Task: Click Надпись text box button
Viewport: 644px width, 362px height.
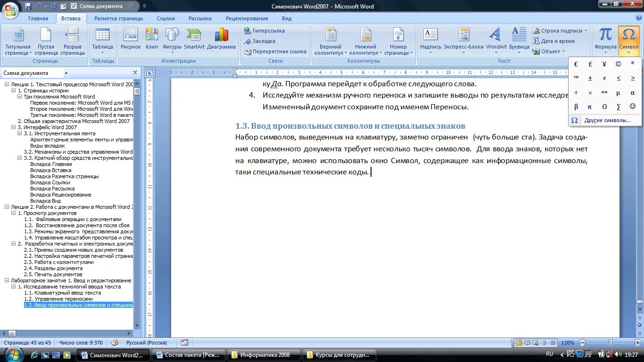Action: pos(430,41)
